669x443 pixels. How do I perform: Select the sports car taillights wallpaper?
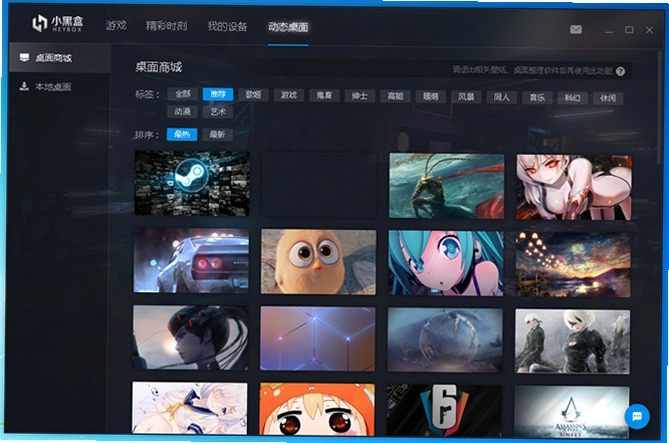(x=191, y=260)
